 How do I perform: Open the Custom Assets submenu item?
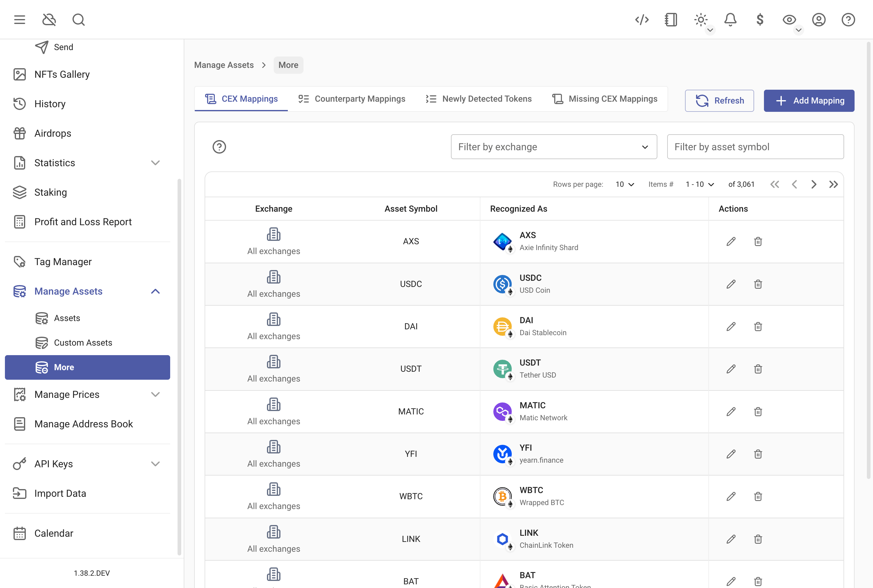point(87,343)
